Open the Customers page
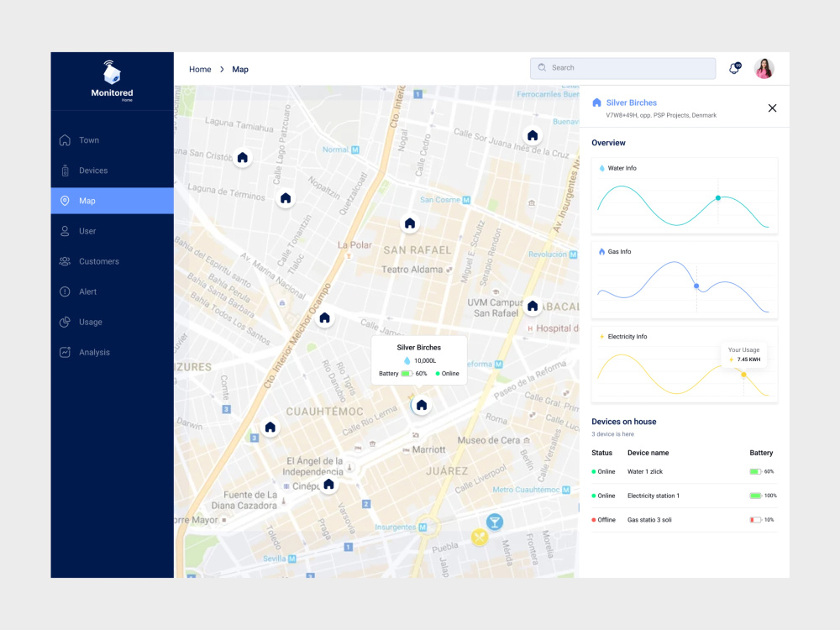840x630 pixels. [x=112, y=261]
